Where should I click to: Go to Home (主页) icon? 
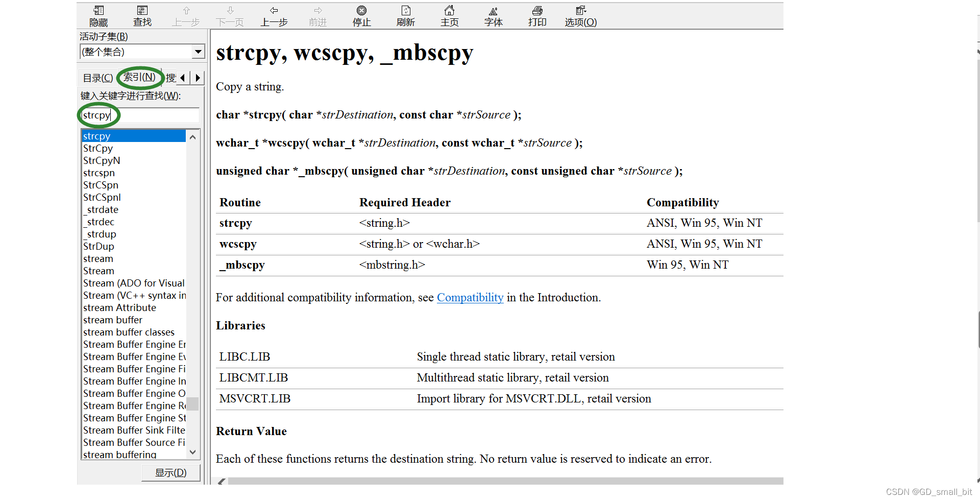[x=450, y=11]
